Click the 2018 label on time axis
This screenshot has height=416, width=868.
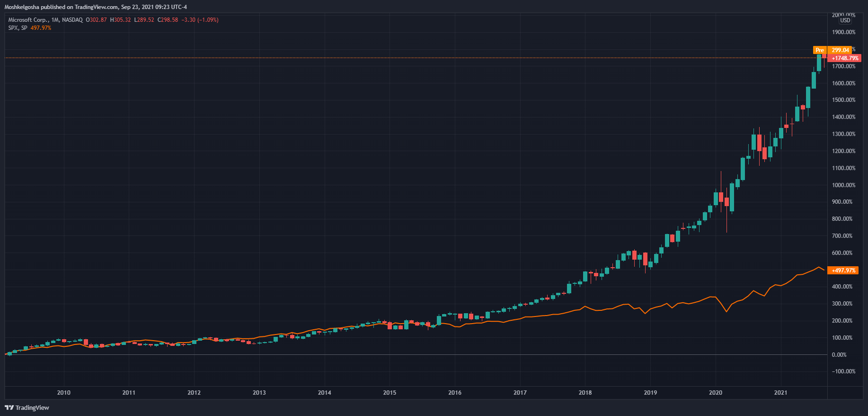click(585, 393)
